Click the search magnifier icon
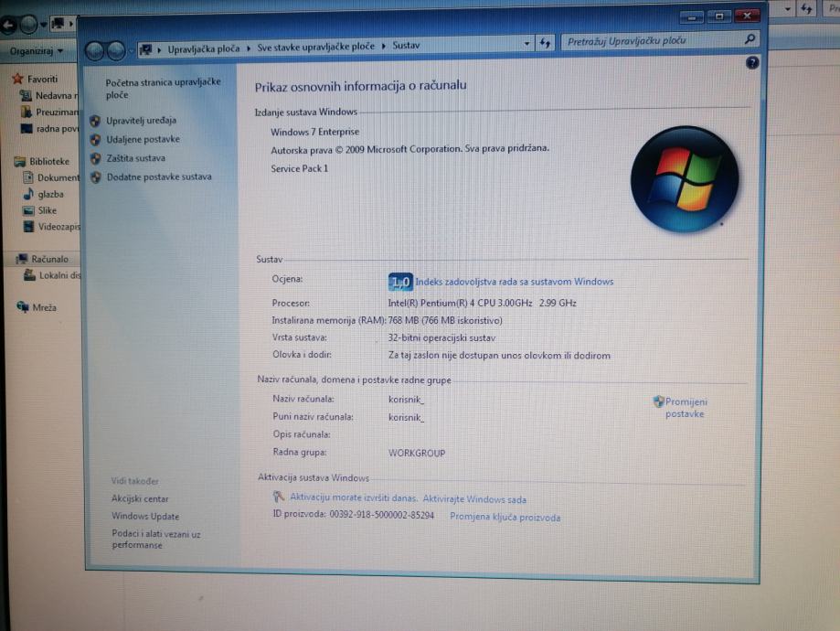The image size is (840, 631). click(750, 39)
